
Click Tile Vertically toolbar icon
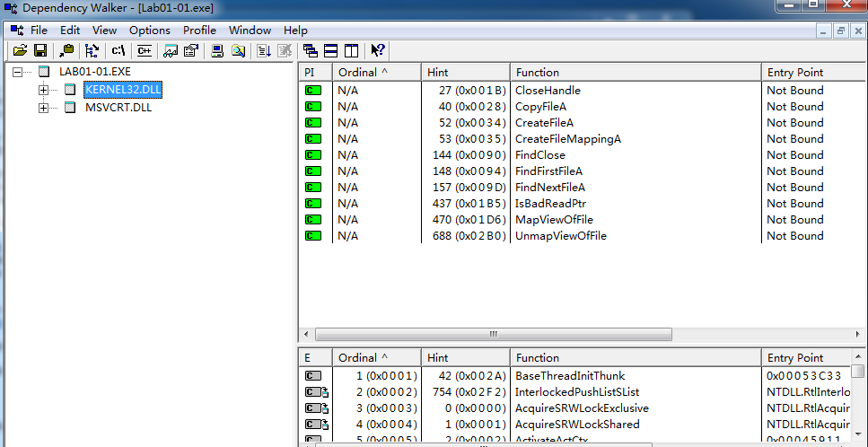pyautogui.click(x=352, y=51)
